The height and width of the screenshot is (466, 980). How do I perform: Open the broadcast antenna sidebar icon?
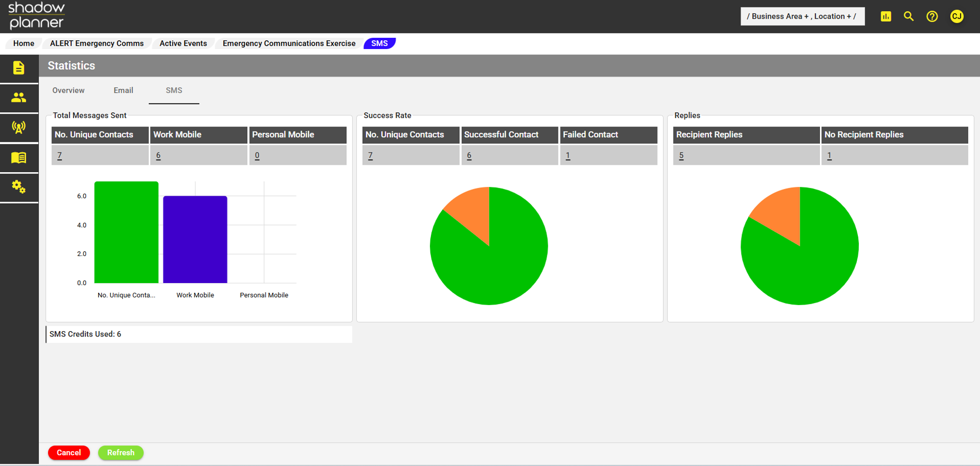coord(19,128)
